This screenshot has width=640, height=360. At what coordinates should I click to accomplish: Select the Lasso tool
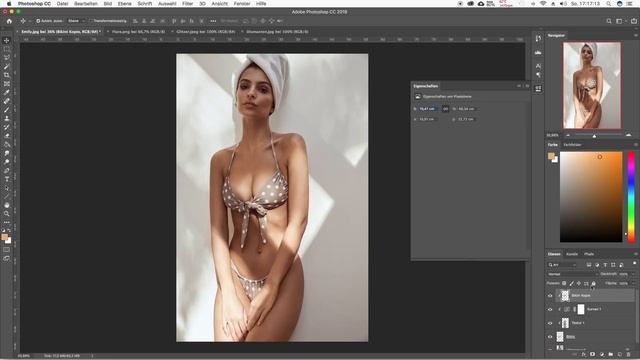[x=7, y=58]
